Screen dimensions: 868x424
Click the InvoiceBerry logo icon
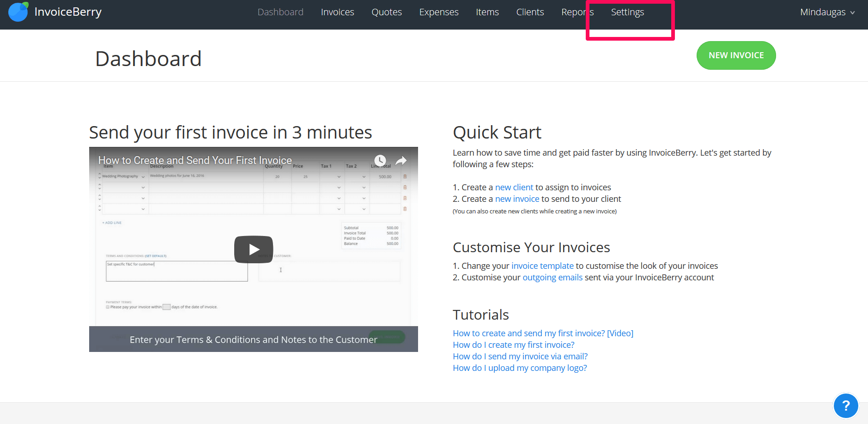(18, 12)
